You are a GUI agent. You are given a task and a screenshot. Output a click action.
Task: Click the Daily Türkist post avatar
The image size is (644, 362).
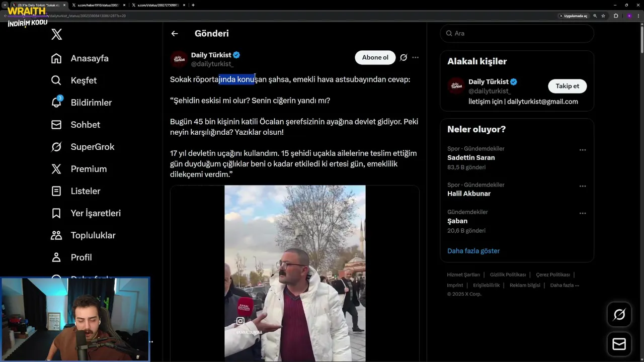(179, 59)
